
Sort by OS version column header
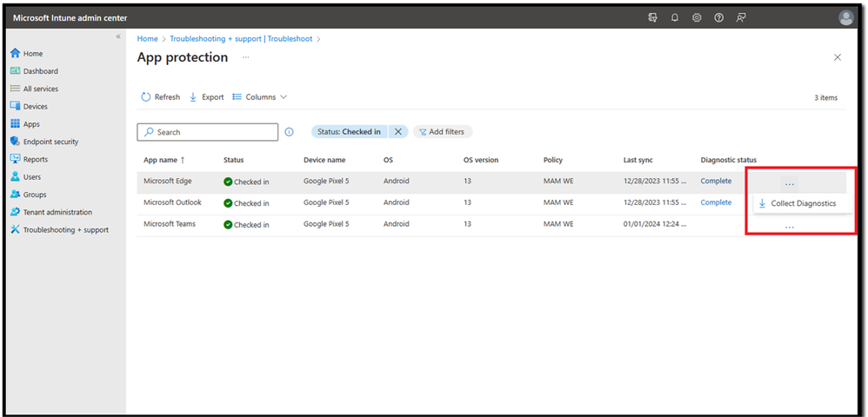click(x=481, y=160)
